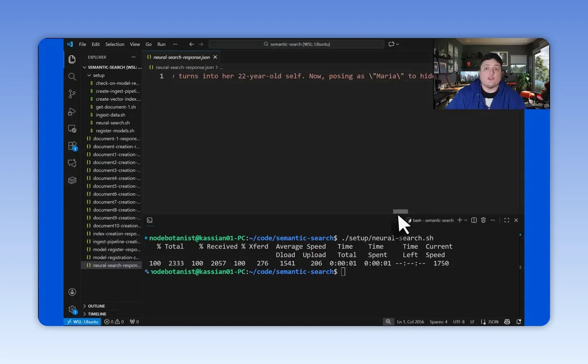Expand breadcrumb after neural-search-response.json
The width and height of the screenshot is (588, 364).
(221, 68)
